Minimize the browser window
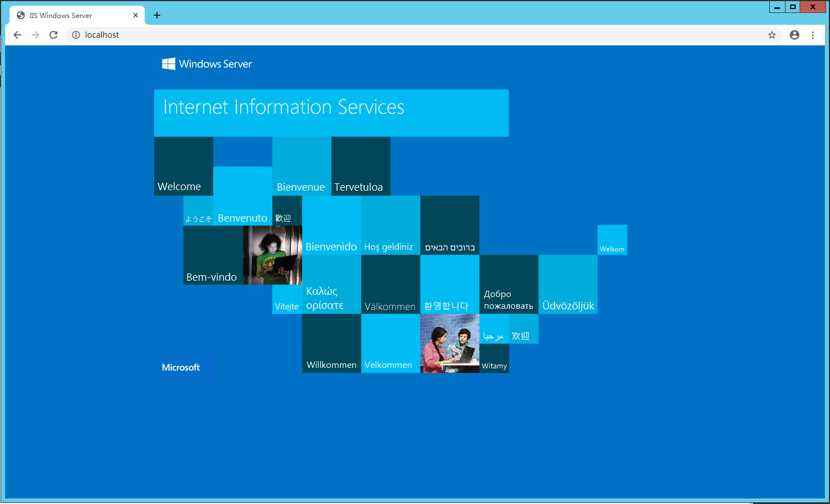The height and width of the screenshot is (504, 830). (777, 7)
